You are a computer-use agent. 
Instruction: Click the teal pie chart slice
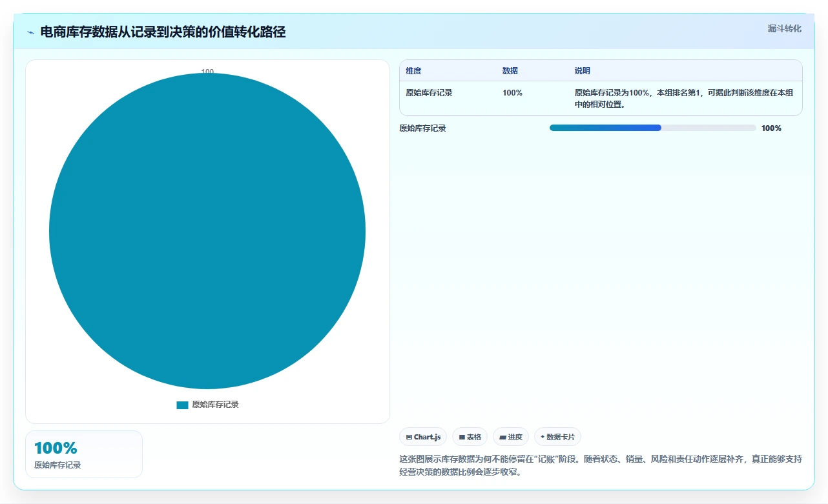pyautogui.click(x=207, y=231)
